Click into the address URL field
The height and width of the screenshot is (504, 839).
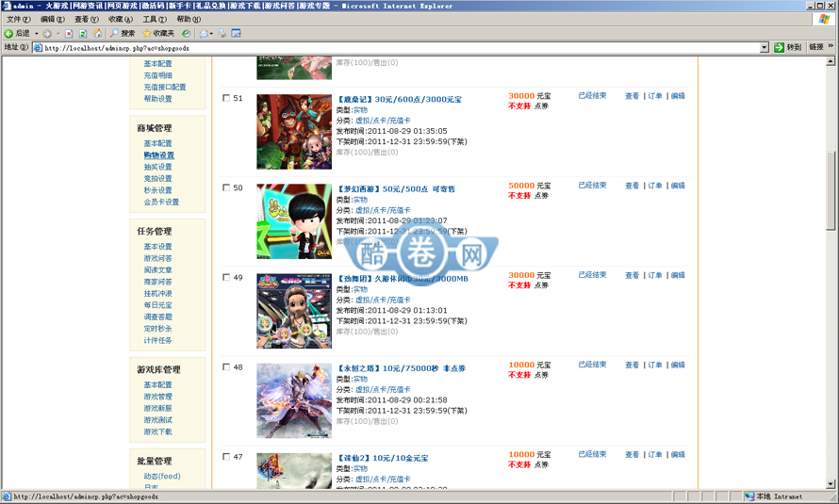[x=402, y=47]
